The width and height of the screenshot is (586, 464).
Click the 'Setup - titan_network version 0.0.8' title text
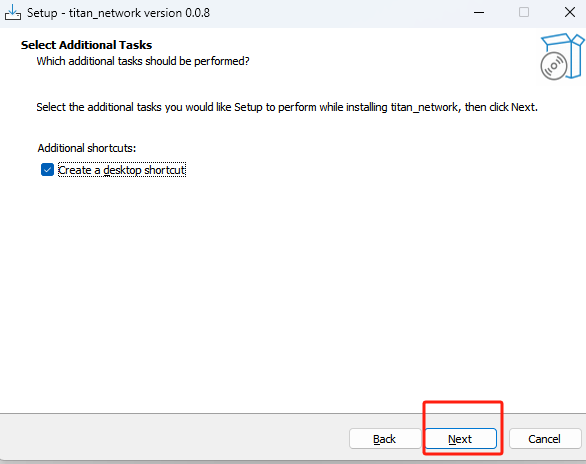(118, 13)
